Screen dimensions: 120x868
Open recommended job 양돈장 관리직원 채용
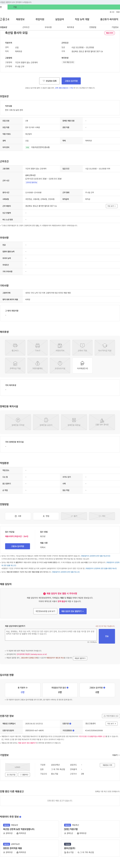tap(12, 848)
